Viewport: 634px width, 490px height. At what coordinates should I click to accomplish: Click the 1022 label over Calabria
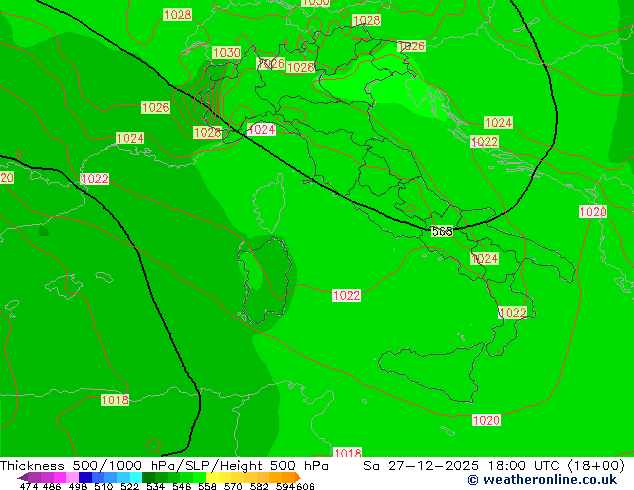click(x=513, y=313)
